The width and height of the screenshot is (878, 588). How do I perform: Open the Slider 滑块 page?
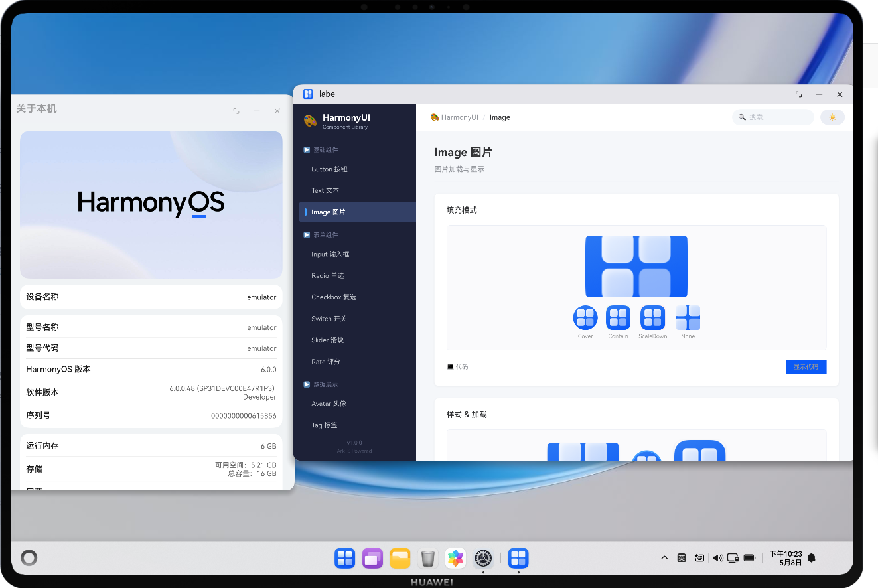357,340
